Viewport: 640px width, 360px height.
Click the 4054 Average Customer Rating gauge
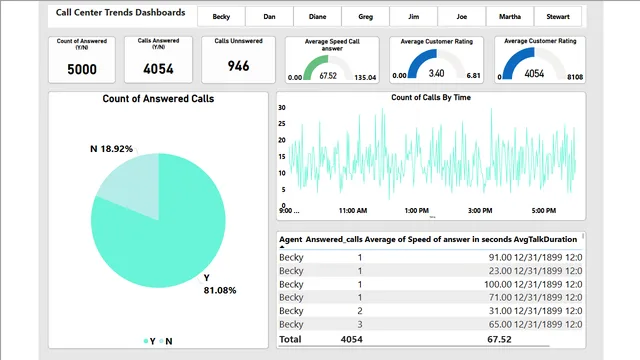pyautogui.click(x=540, y=60)
